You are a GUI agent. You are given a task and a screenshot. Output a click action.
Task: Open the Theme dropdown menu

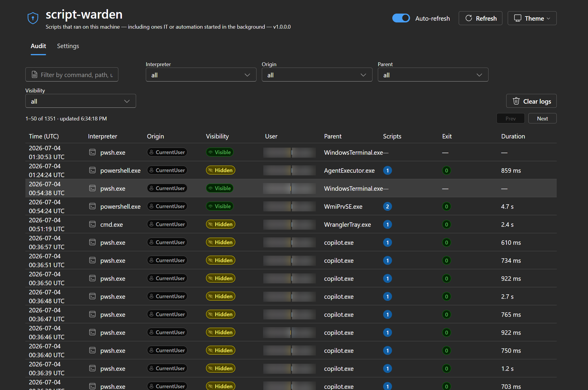(x=532, y=18)
